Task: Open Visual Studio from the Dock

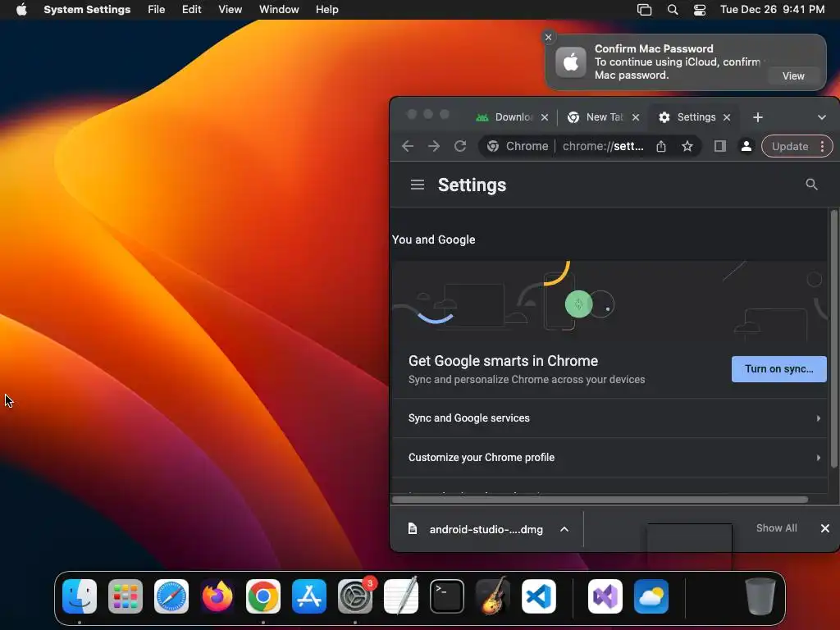Action: click(x=605, y=596)
